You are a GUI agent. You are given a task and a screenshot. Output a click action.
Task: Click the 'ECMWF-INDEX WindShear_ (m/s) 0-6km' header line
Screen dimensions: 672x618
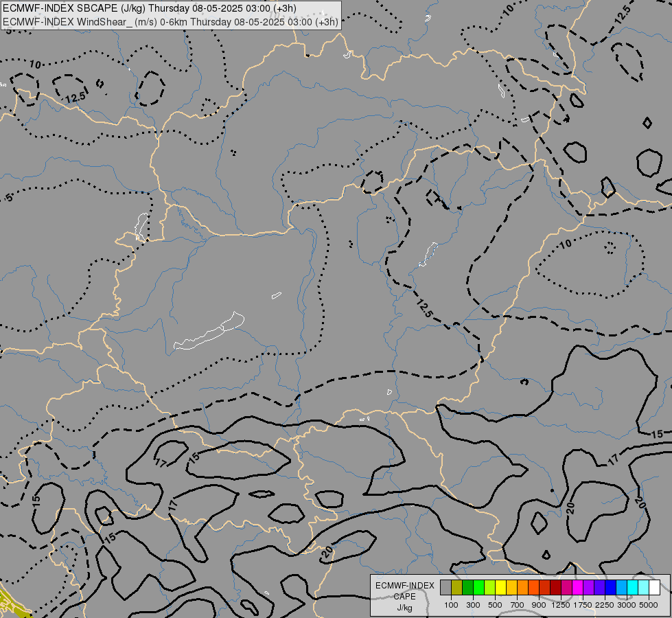click(170, 21)
